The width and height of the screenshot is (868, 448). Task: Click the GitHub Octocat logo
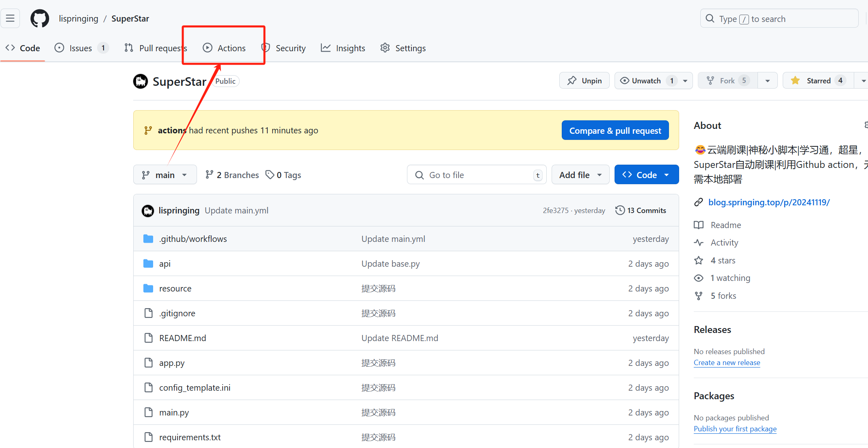pyautogui.click(x=40, y=19)
